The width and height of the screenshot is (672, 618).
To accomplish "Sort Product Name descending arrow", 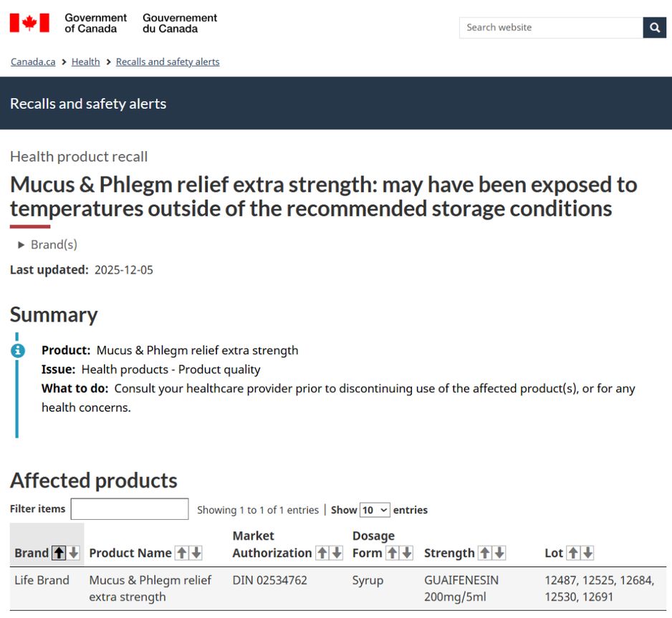I will [x=196, y=553].
